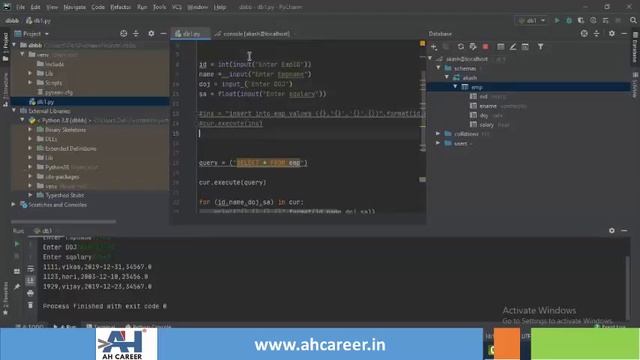Click red Stop icon in Database toolbar
The width and height of the screenshot is (640, 360).
(485, 47)
